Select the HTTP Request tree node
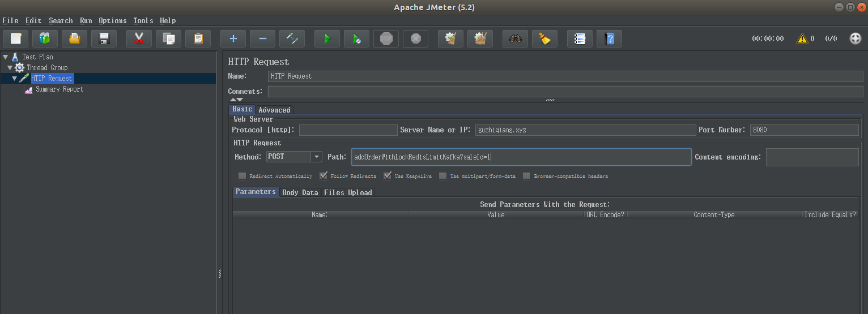 52,78
